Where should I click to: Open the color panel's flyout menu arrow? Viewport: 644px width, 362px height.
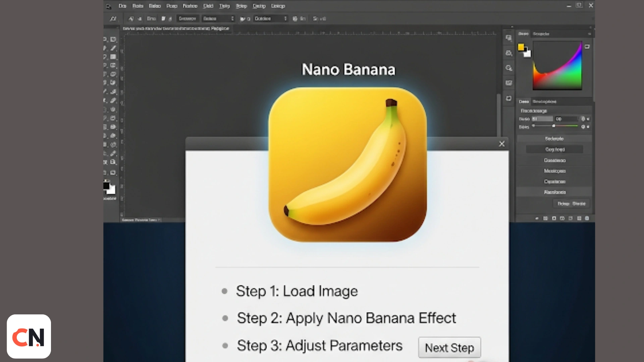(590, 34)
